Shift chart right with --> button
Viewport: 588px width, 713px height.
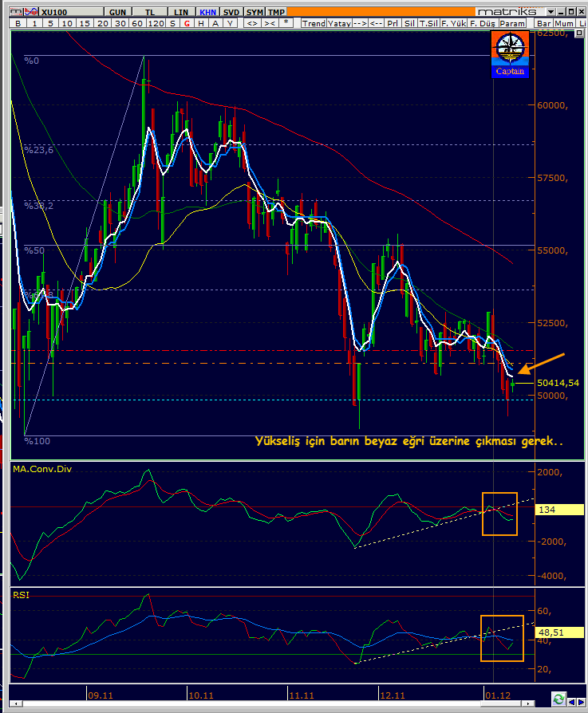[x=360, y=23]
